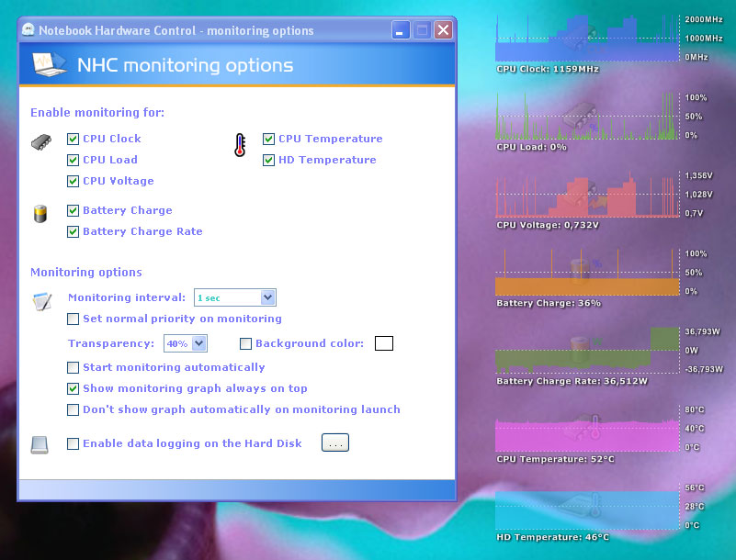The width and height of the screenshot is (736, 560).
Task: Disable HD Temperature monitoring
Action: coord(269,161)
